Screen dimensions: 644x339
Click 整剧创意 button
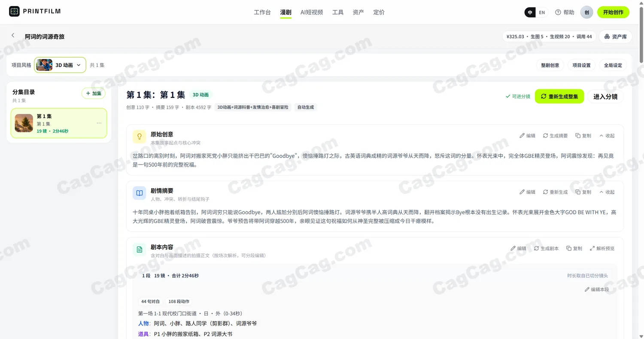[550, 65]
